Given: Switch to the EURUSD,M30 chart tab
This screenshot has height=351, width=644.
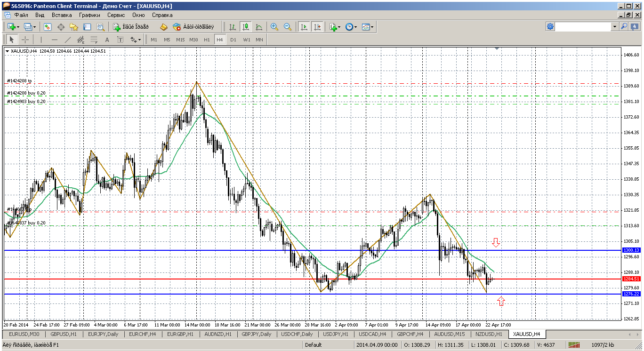Looking at the screenshot, I should (x=24, y=334).
